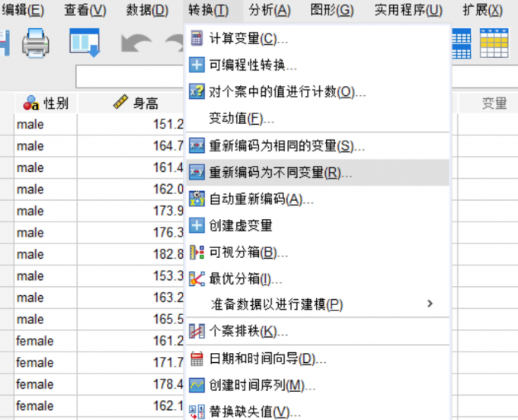Open 最优分箱(I)... from the menu
This screenshot has width=518, height=420.
coord(318,279)
